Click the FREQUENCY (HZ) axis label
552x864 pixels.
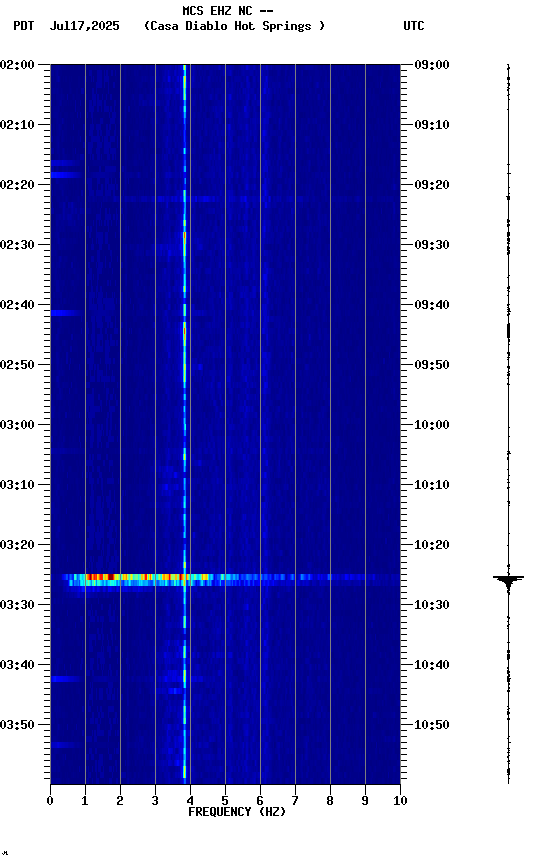(x=237, y=812)
